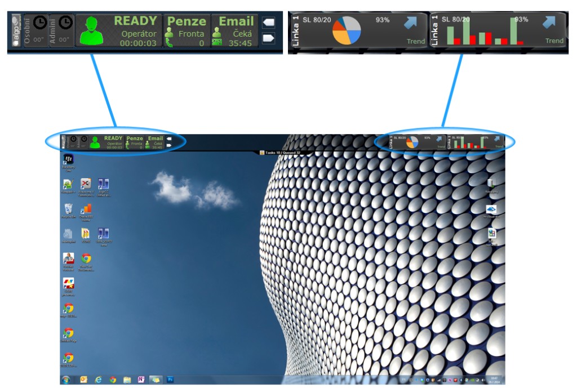577x392 pixels.
Task: Open the Untitled Page Chrome shortcut on desktop
Action: tap(68, 335)
